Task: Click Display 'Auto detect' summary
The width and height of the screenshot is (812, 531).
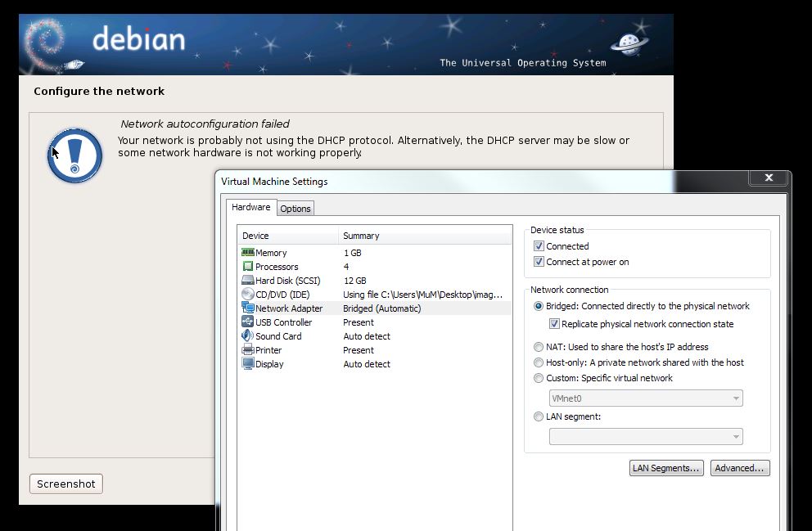Action: pyautogui.click(x=367, y=364)
